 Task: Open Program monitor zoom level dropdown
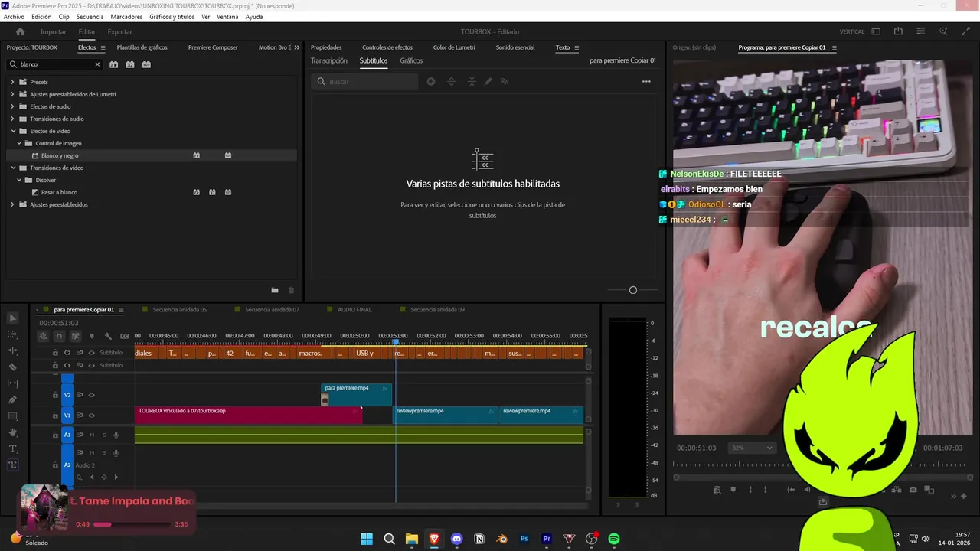[750, 448]
